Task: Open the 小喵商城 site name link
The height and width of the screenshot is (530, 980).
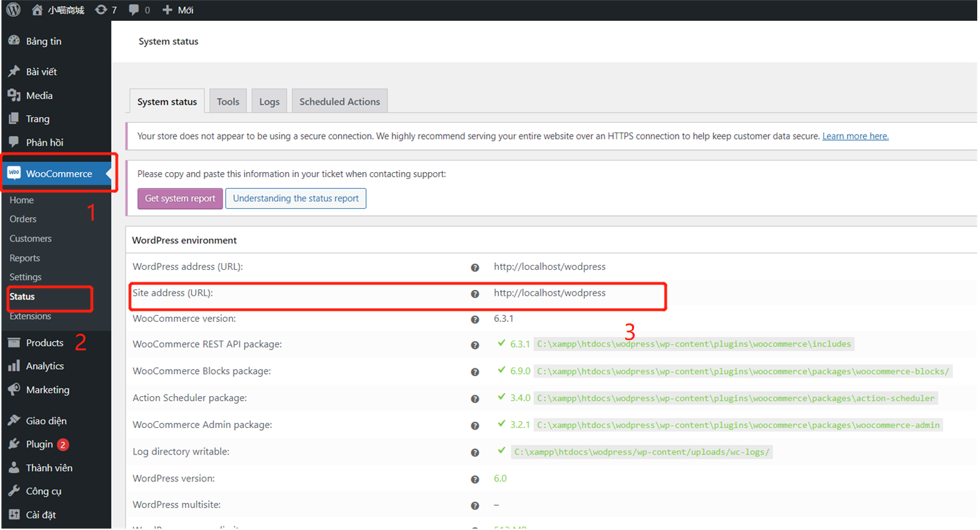Action: coord(66,10)
